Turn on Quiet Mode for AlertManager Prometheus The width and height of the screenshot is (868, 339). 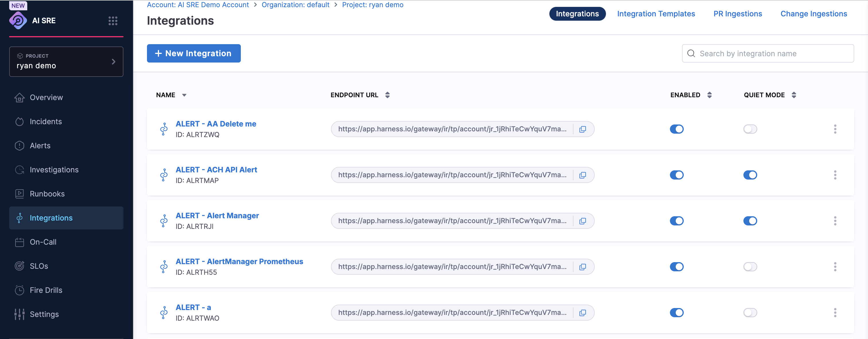click(x=750, y=267)
